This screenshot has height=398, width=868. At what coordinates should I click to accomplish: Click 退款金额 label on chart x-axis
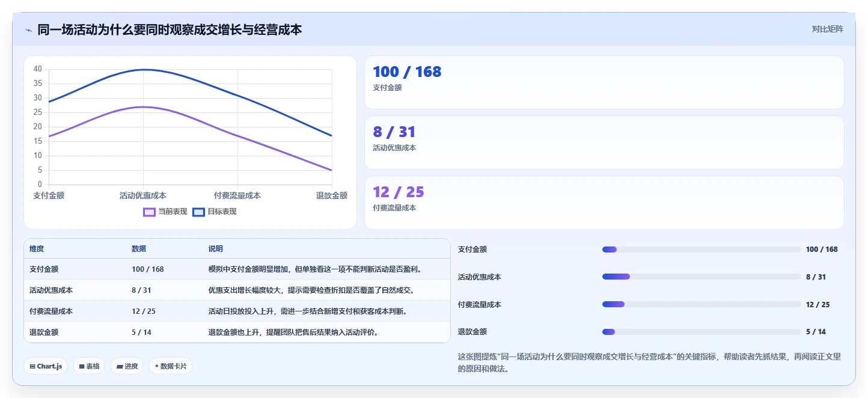pos(332,195)
